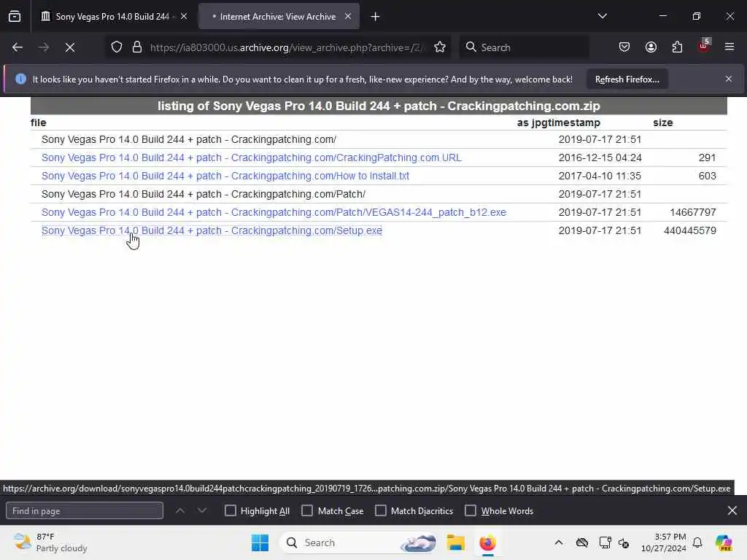Image resolution: width=747 pixels, height=560 pixels.
Task: Click the Refresh Firefox button
Action: point(627,79)
